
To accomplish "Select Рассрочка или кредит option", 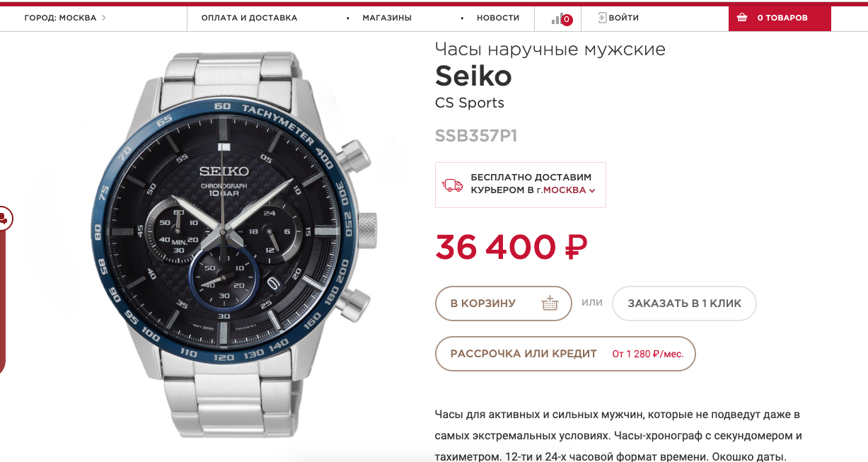I will [x=565, y=354].
